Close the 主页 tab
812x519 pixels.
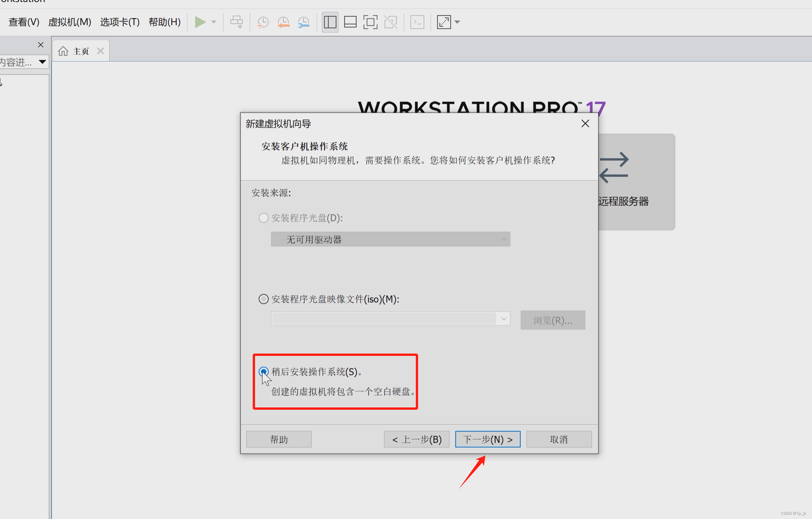tap(100, 51)
